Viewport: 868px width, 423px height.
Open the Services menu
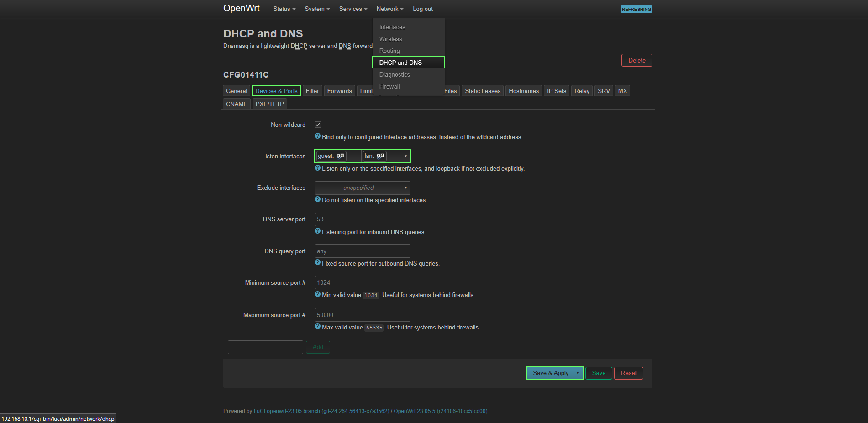point(353,9)
